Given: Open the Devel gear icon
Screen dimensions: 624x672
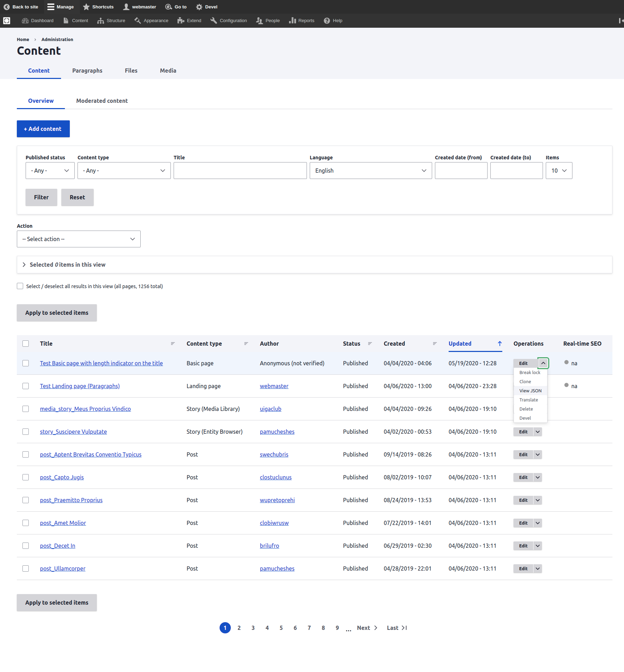Looking at the screenshot, I should pyautogui.click(x=199, y=7).
